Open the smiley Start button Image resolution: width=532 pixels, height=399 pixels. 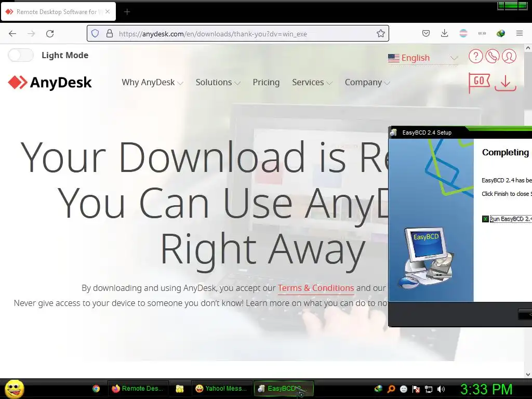[x=14, y=389]
